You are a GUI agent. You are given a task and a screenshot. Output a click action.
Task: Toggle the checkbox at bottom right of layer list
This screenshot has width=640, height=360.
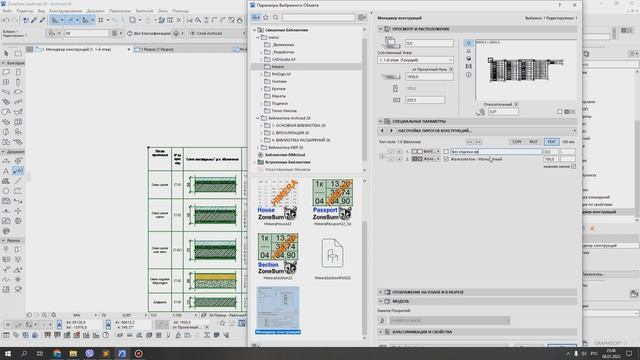click(573, 166)
